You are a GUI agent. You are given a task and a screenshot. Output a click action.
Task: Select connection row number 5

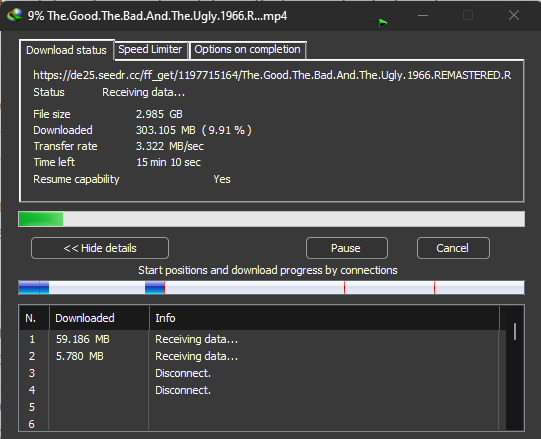click(262, 407)
